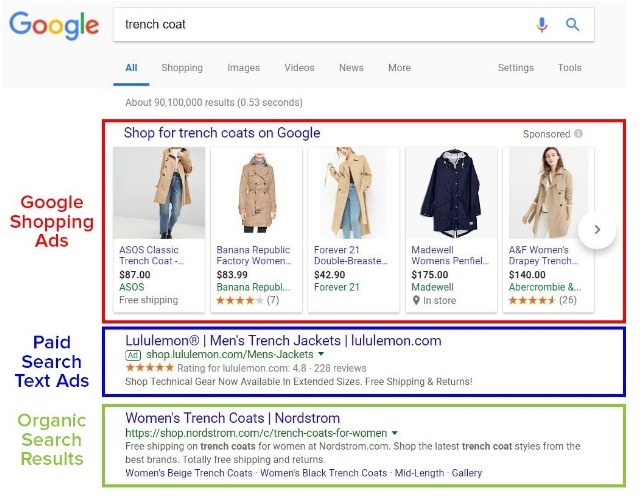Image resolution: width=644 pixels, height=501 pixels.
Task: Open the Women's Trench Coats Nordstrom result
Action: point(232,418)
